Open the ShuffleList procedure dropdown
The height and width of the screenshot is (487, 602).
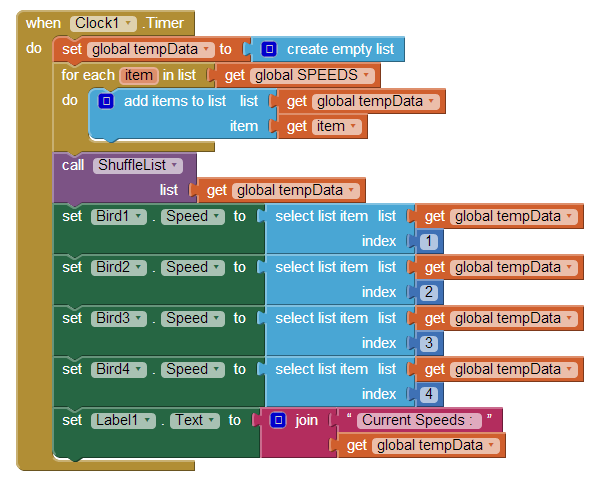click(137, 165)
